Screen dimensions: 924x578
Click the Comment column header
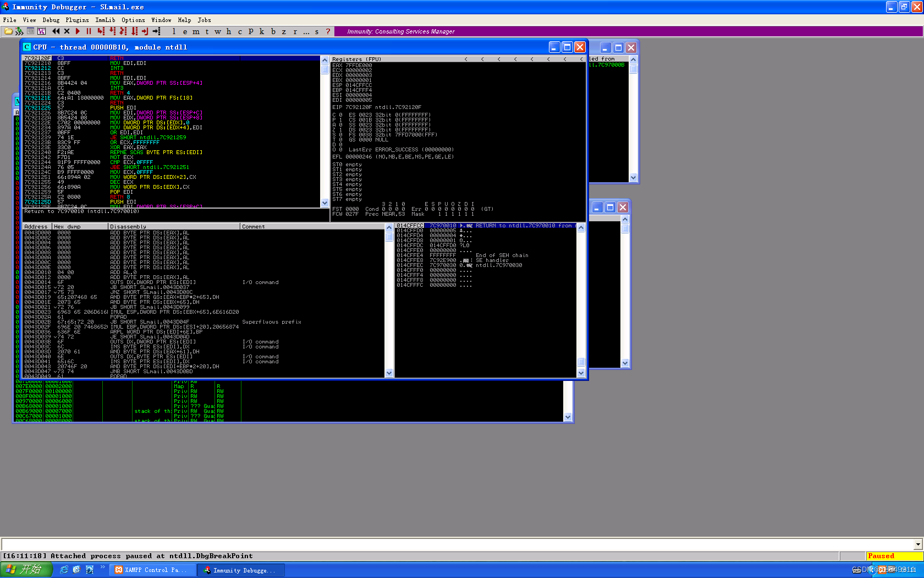click(312, 226)
